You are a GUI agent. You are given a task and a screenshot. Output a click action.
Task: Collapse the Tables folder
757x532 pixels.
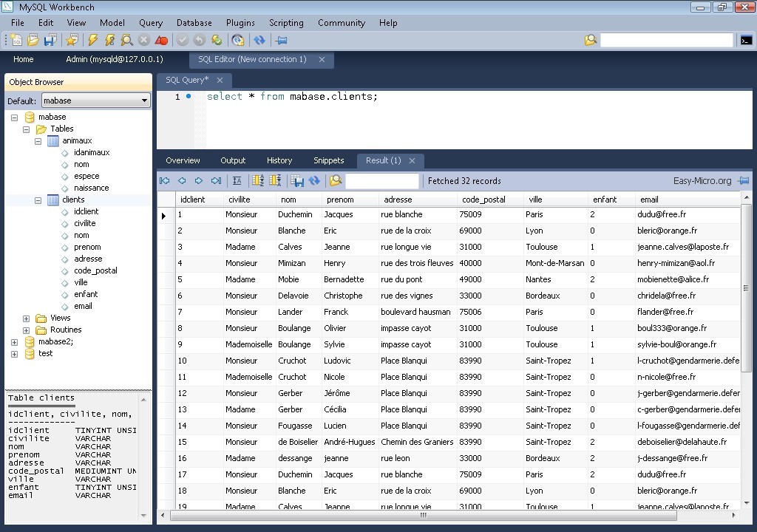27,129
